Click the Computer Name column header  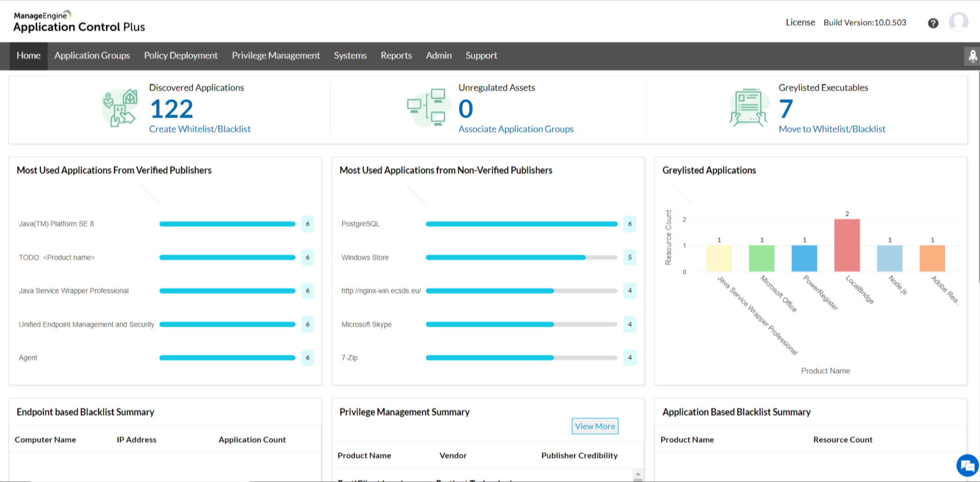(x=46, y=440)
